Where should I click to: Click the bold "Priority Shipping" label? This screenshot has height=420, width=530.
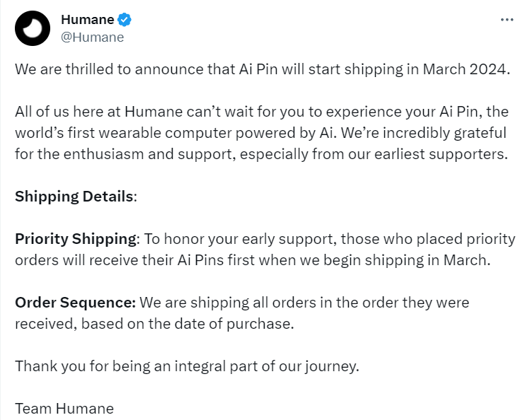pos(76,239)
